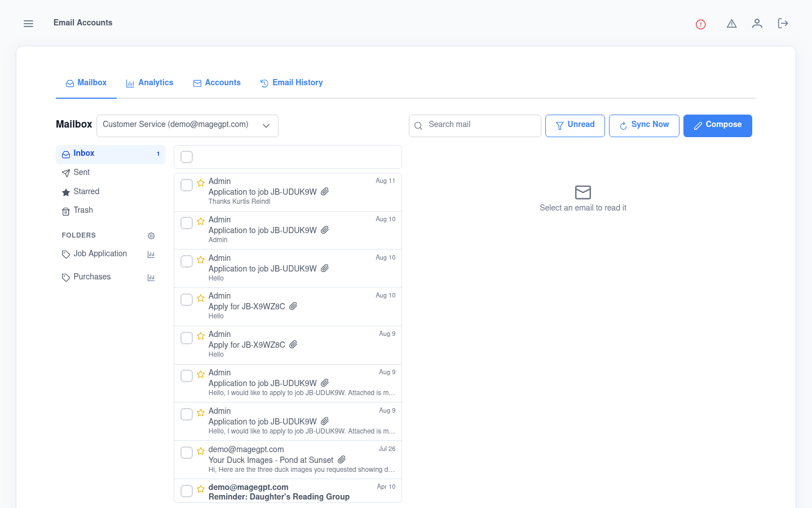Click the search magnifier icon
This screenshot has width=812, height=508.
point(418,126)
